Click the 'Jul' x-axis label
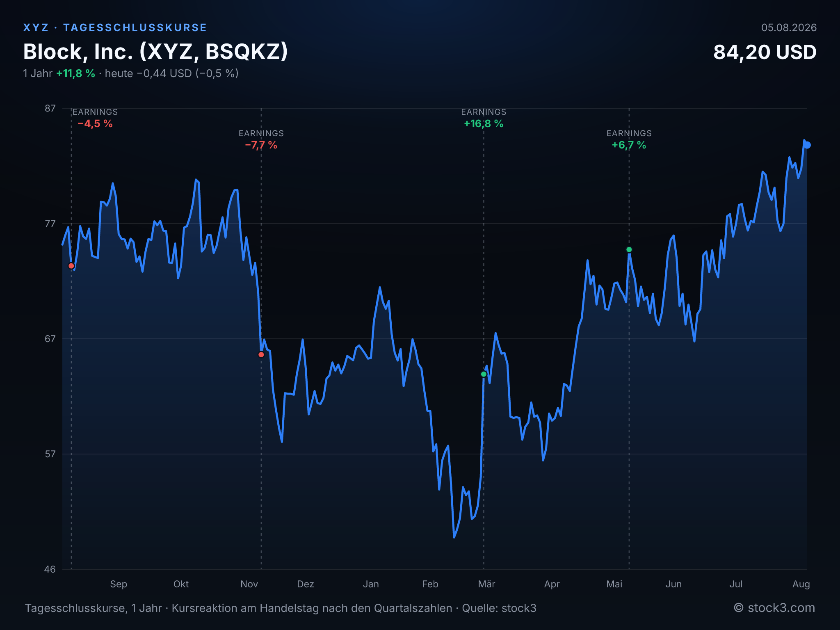Image resolution: width=840 pixels, height=630 pixels. (736, 584)
